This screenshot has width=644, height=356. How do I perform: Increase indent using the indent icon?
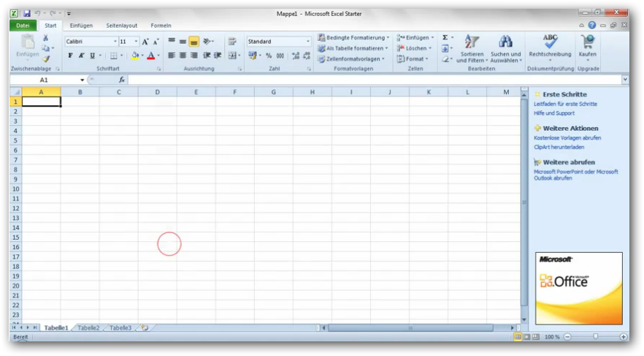(x=218, y=55)
